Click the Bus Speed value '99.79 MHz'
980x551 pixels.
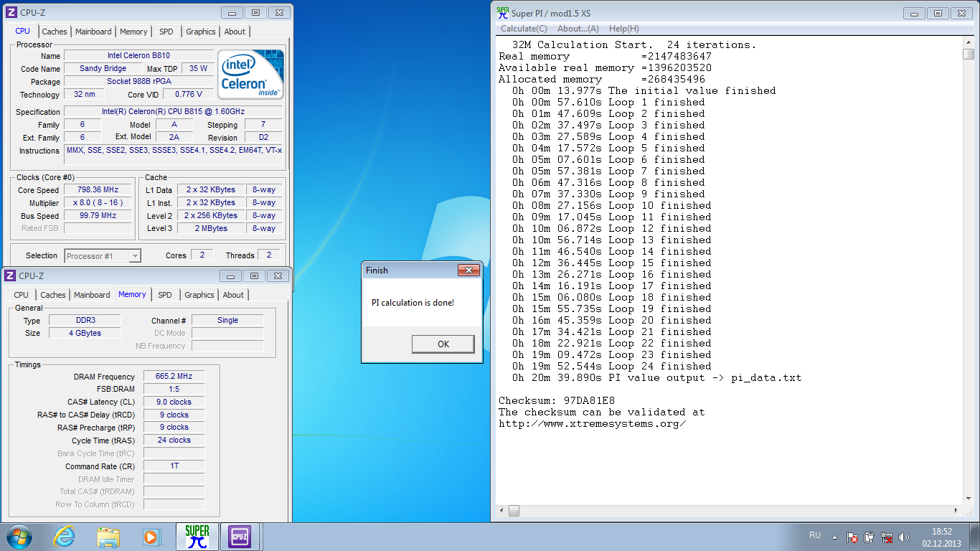[98, 215]
